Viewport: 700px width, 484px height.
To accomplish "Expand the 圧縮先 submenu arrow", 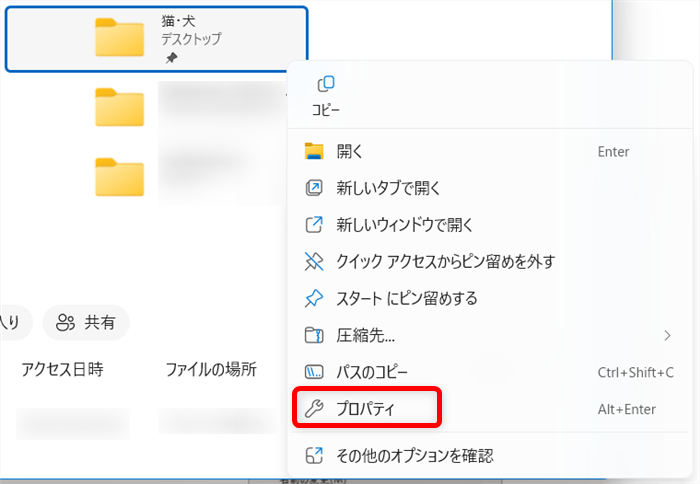I will click(x=667, y=335).
